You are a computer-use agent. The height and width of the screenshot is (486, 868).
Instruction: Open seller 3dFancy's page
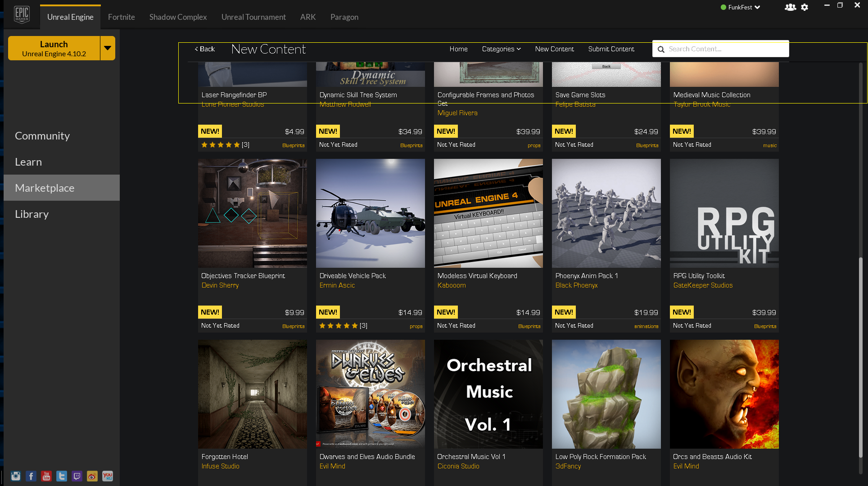click(x=568, y=466)
